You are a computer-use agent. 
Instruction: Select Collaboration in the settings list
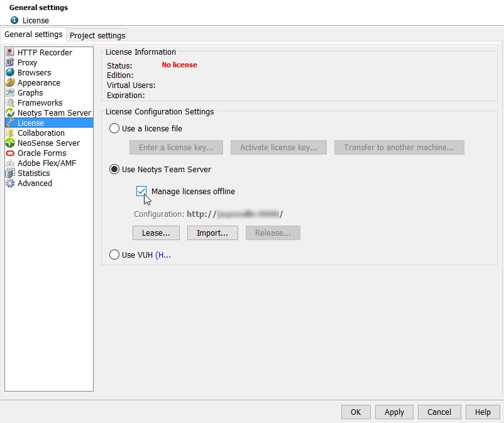pos(41,133)
